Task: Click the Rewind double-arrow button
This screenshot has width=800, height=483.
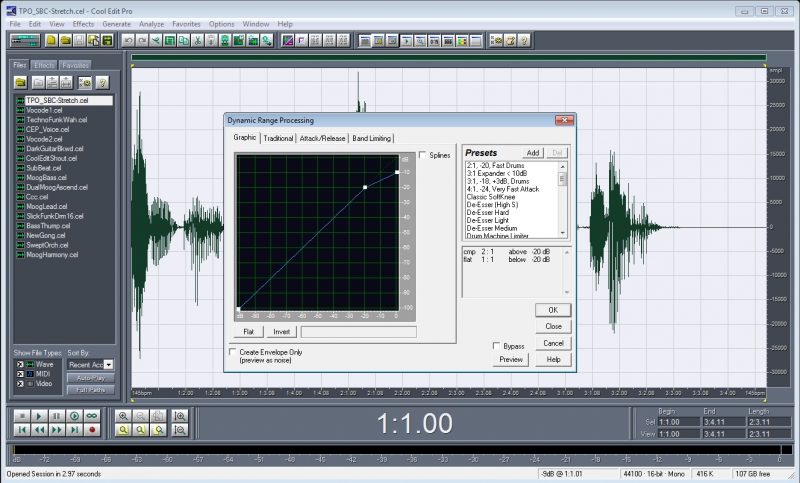Action: (x=39, y=430)
